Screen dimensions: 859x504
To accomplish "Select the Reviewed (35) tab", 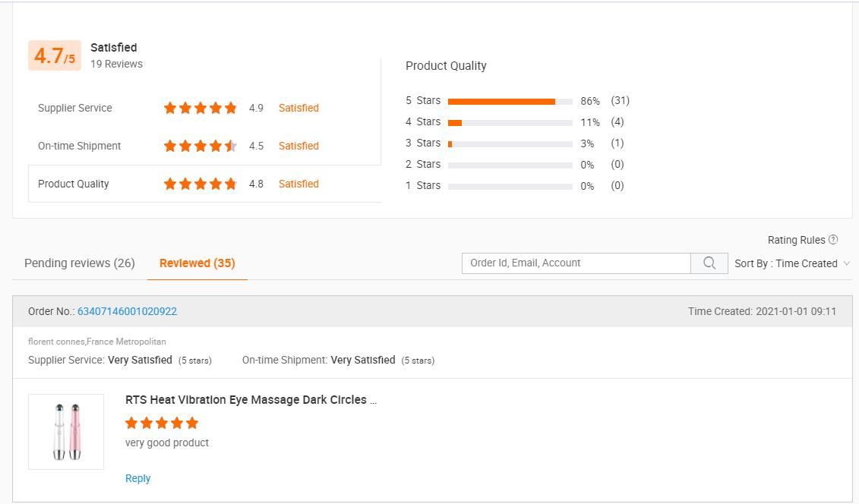I will 197,263.
